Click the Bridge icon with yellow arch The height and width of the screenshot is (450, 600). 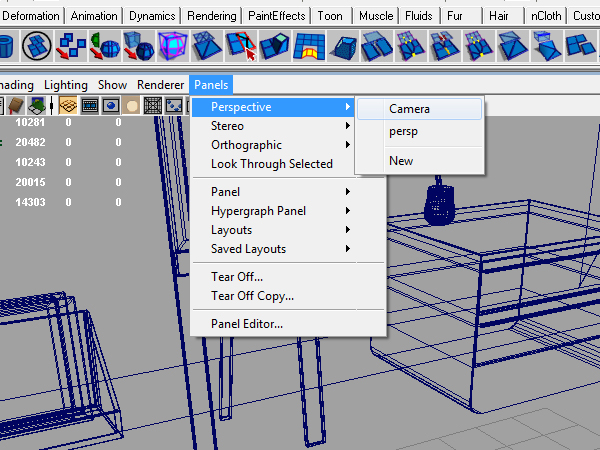tap(309, 46)
